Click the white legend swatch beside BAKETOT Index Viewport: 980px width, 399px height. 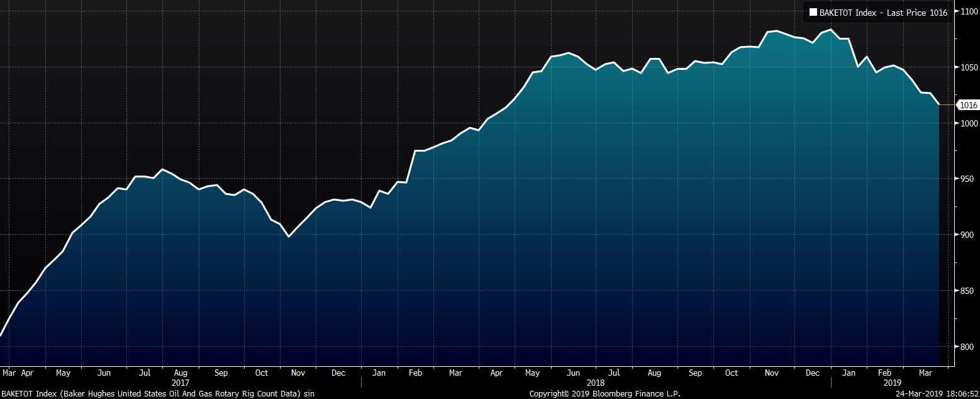click(813, 12)
